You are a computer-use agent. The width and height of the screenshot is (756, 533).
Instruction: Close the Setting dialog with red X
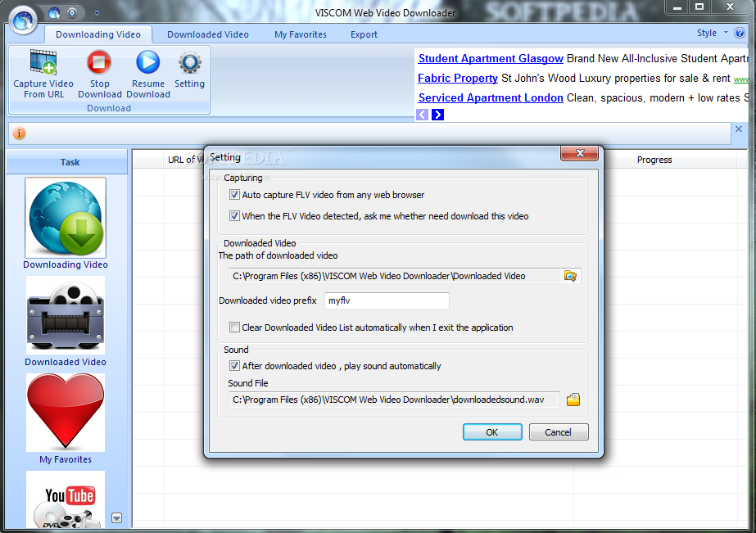tap(580, 153)
